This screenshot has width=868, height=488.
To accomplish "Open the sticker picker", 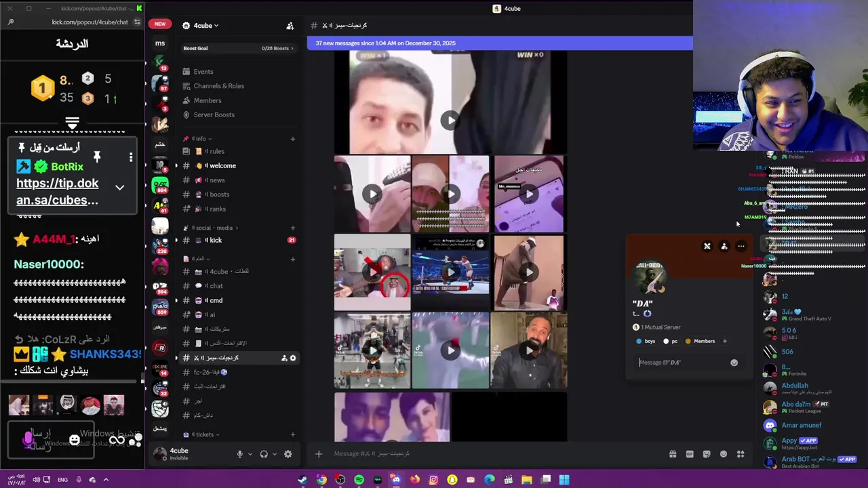I will pyautogui.click(x=707, y=454).
